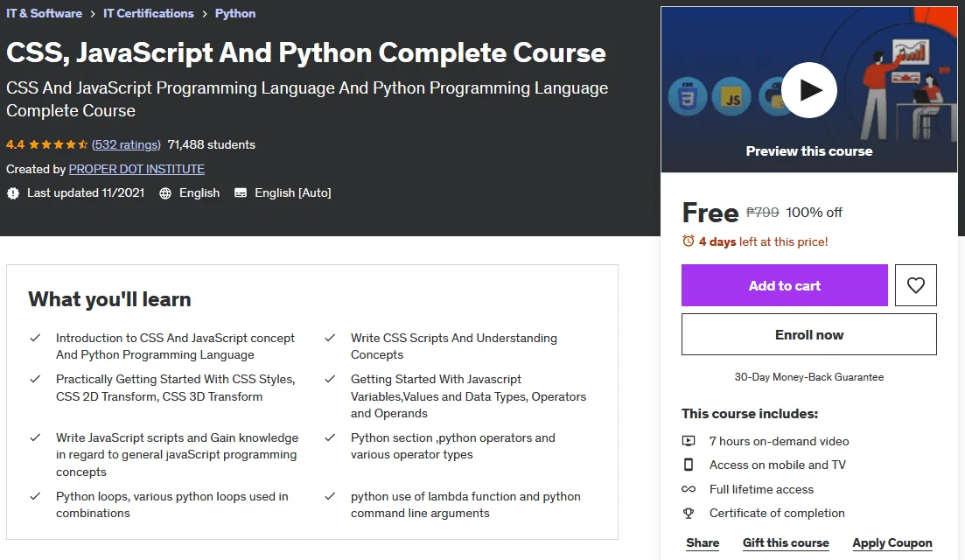Click the alarm clock icon beside days left
This screenshot has height=560, width=965.
pos(688,241)
